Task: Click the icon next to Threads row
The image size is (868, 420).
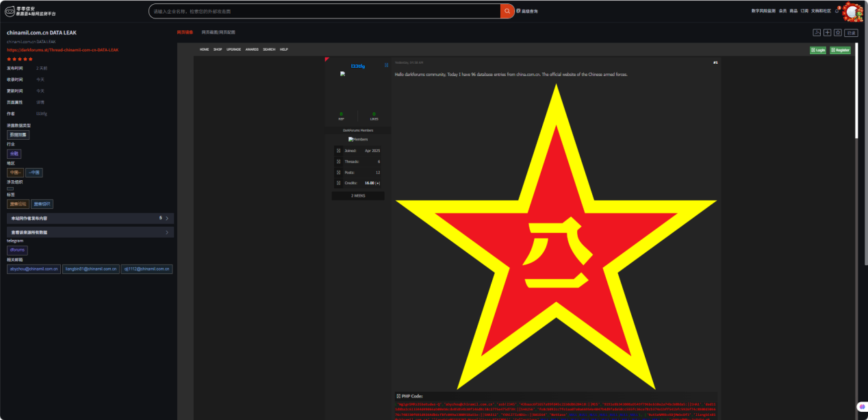Action: (x=338, y=161)
